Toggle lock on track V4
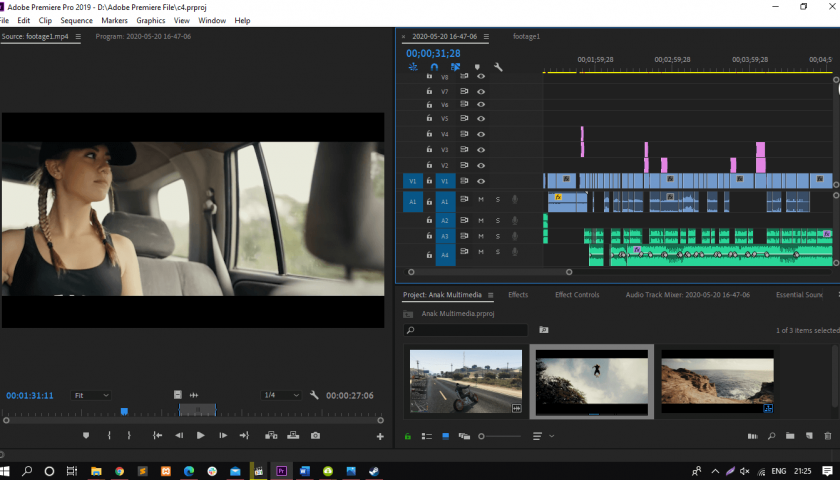 [x=429, y=134]
